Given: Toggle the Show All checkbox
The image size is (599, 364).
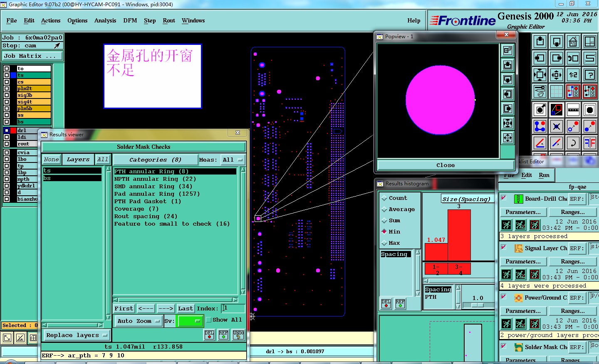Looking at the screenshot, I should (209, 320).
